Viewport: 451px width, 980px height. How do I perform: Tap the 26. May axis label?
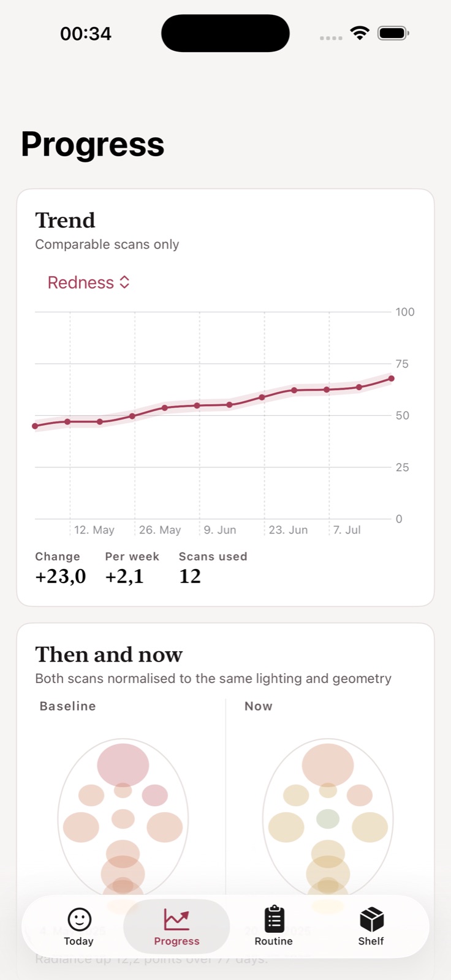[x=160, y=530]
